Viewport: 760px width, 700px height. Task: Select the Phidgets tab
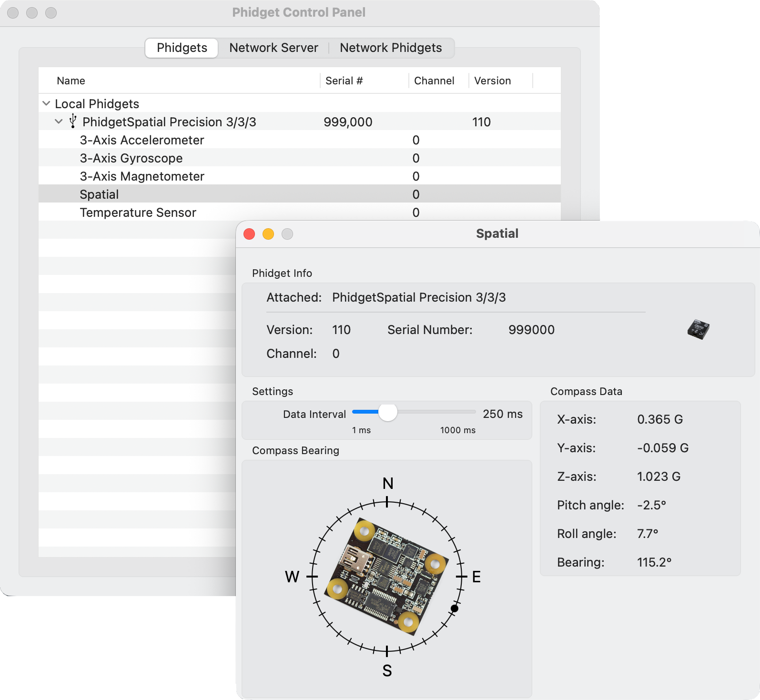(x=182, y=48)
